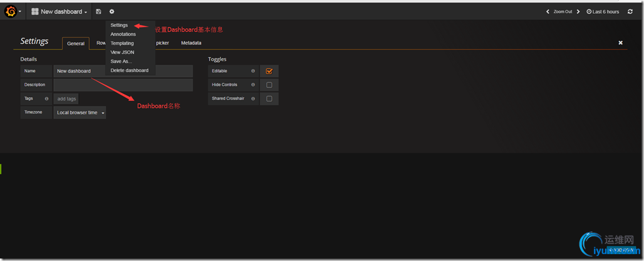Click the Zoom Out button
Viewport: 644px width, 261px height.
[563, 12]
